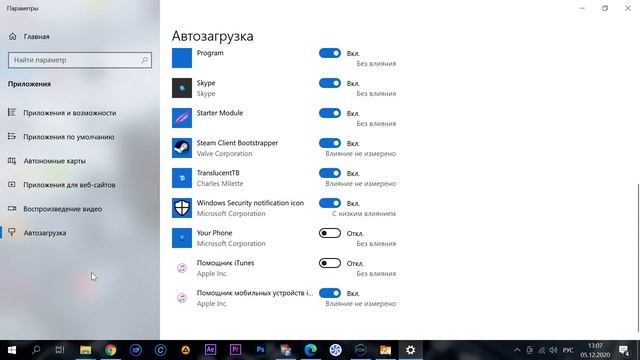Launch Adobe Premiere Pro from taskbar

coord(236,350)
